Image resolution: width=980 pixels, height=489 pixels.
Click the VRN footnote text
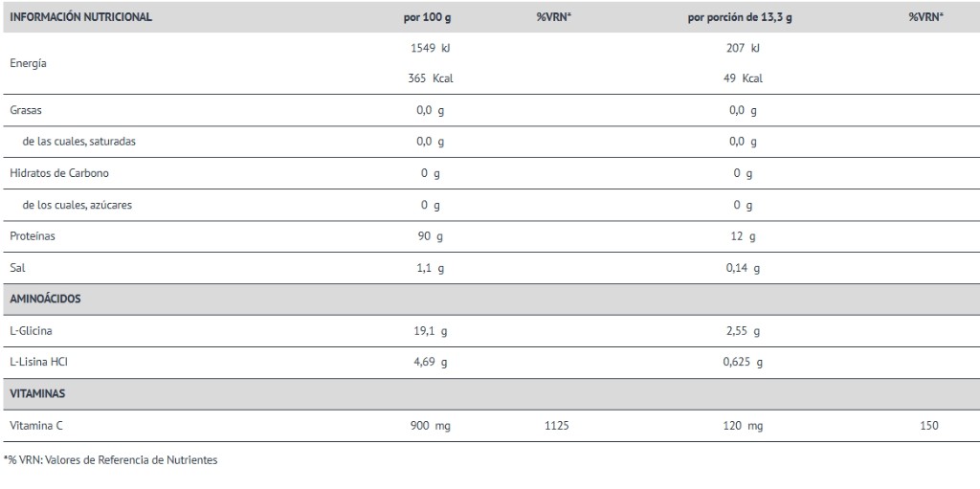click(x=111, y=460)
